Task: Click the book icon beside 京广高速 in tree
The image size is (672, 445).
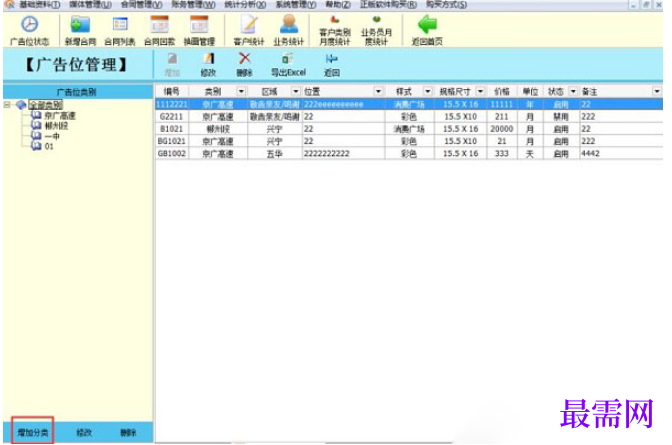Action: [x=36, y=116]
